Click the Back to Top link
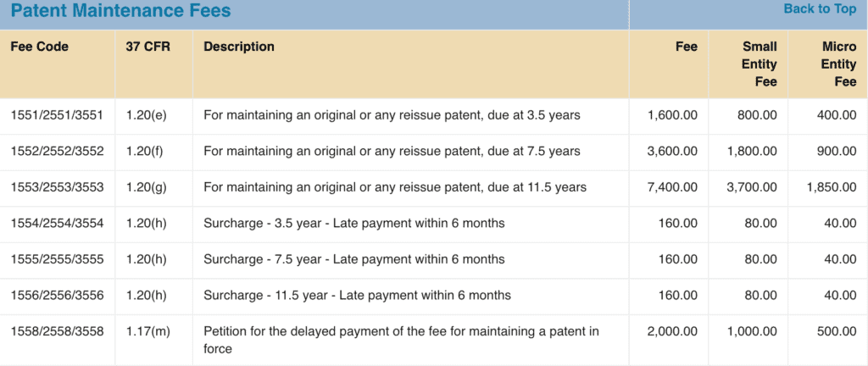868x366 pixels. coord(820,8)
